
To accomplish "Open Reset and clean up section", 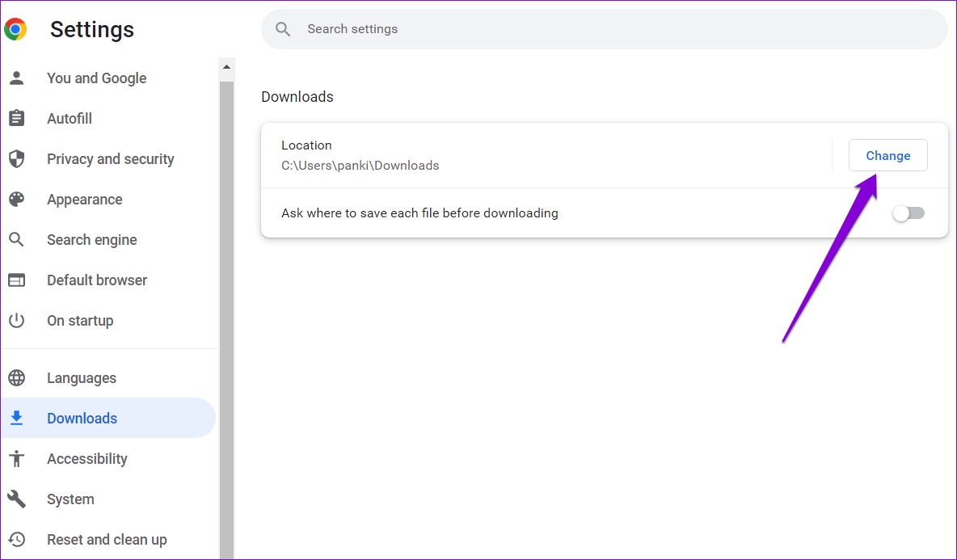I will 108,539.
